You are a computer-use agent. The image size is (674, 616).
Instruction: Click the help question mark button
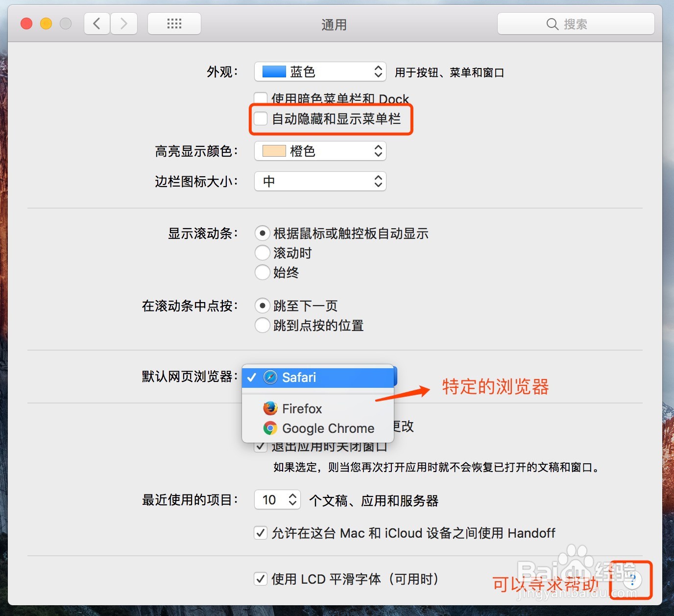click(632, 580)
